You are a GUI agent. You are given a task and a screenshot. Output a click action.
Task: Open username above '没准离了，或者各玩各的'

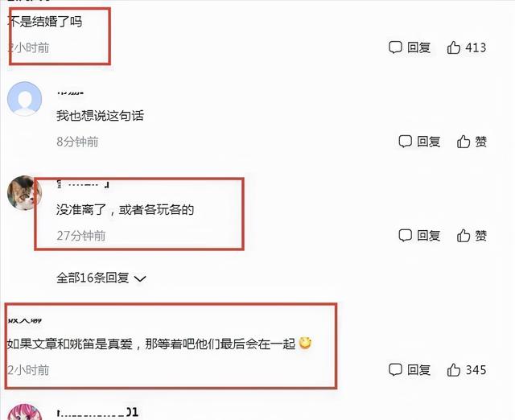83,184
